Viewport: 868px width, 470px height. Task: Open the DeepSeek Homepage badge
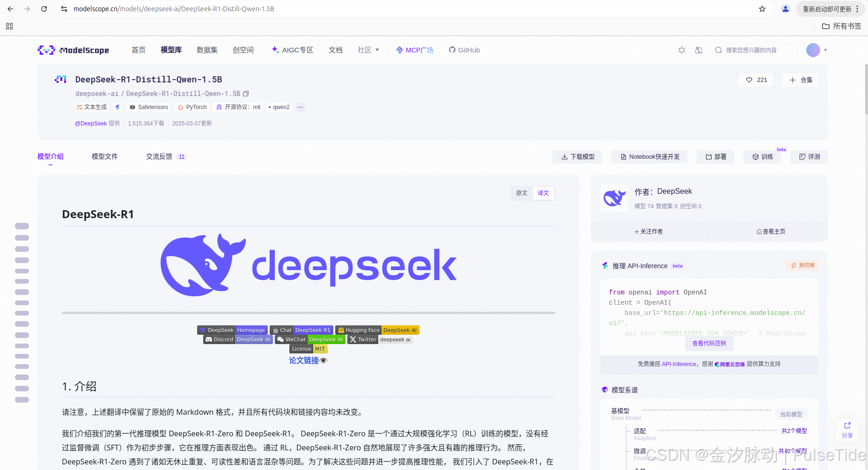(x=233, y=330)
